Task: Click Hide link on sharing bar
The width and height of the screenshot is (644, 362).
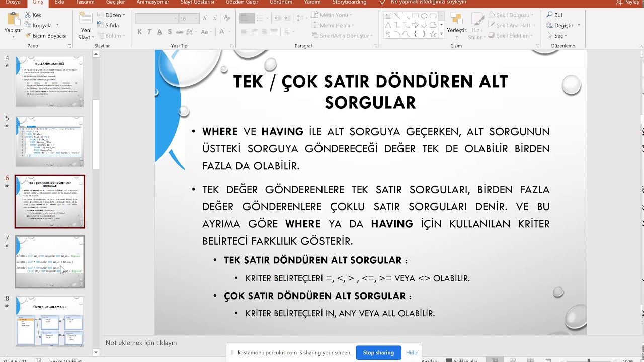Action: click(x=412, y=352)
